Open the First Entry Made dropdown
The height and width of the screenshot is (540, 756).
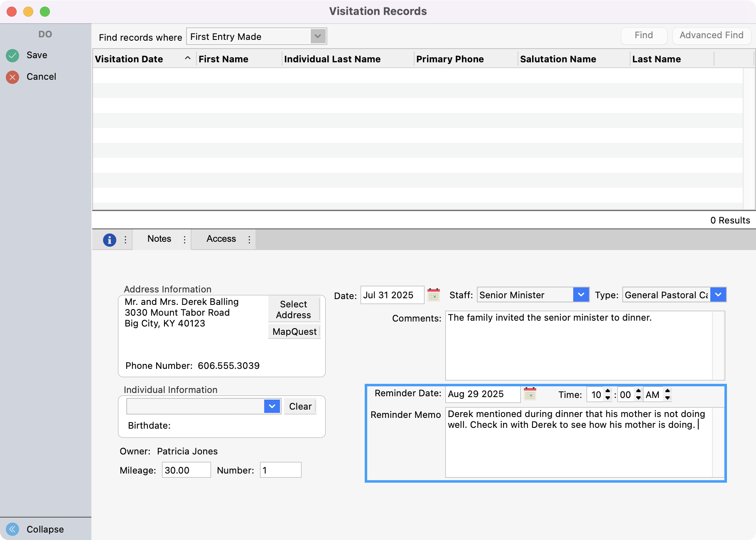[x=318, y=36]
